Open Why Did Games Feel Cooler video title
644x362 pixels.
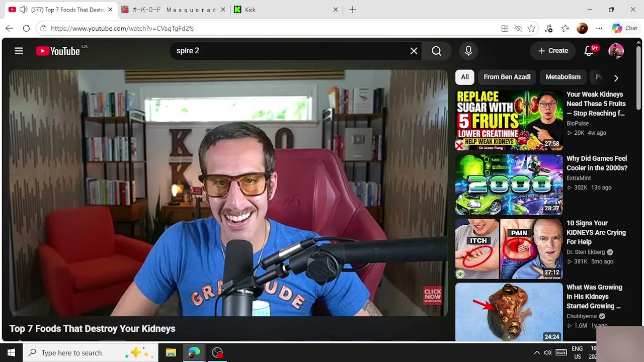tap(597, 163)
